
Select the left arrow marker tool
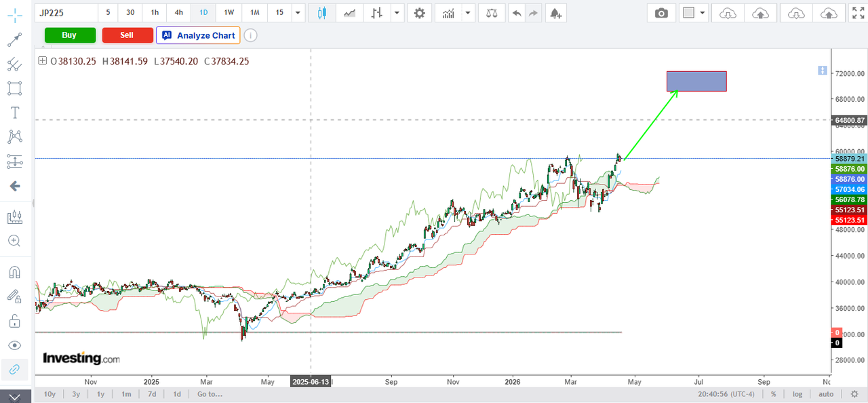click(x=14, y=186)
